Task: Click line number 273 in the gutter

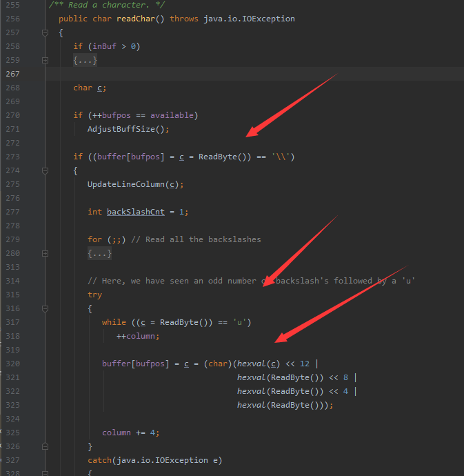Action: (12, 157)
